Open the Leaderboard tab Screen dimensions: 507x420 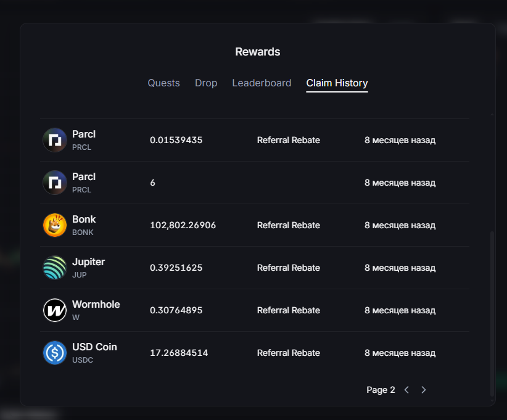[x=262, y=83]
